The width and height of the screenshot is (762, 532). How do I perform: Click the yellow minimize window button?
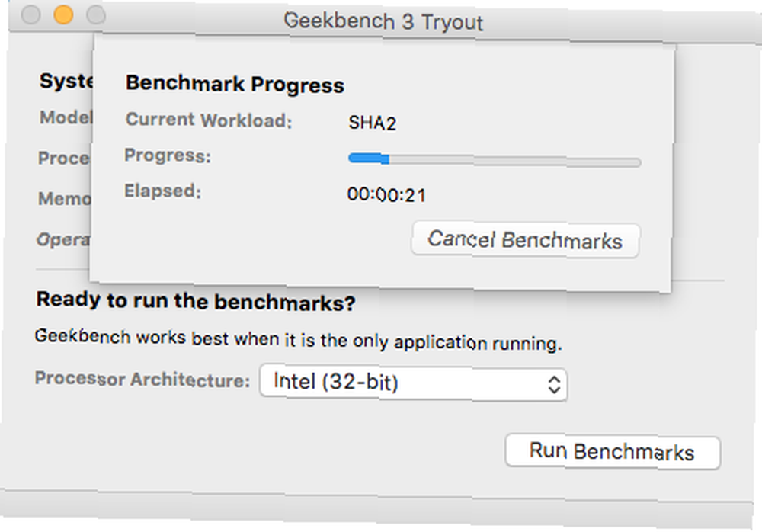pyautogui.click(x=63, y=14)
